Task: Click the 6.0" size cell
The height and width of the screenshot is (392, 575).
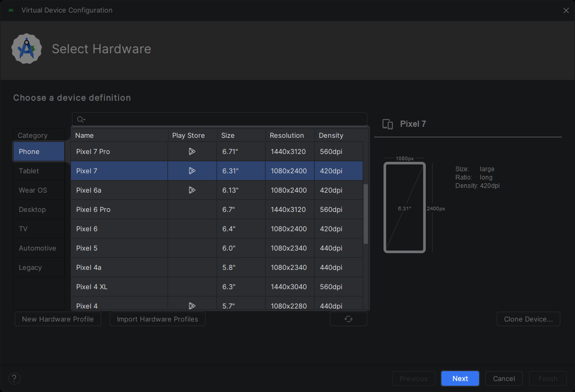Action: (241, 248)
